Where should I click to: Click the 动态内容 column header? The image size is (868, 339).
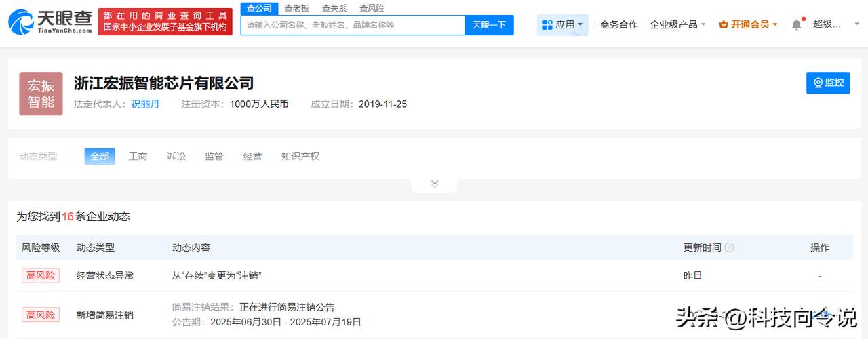[x=191, y=247]
